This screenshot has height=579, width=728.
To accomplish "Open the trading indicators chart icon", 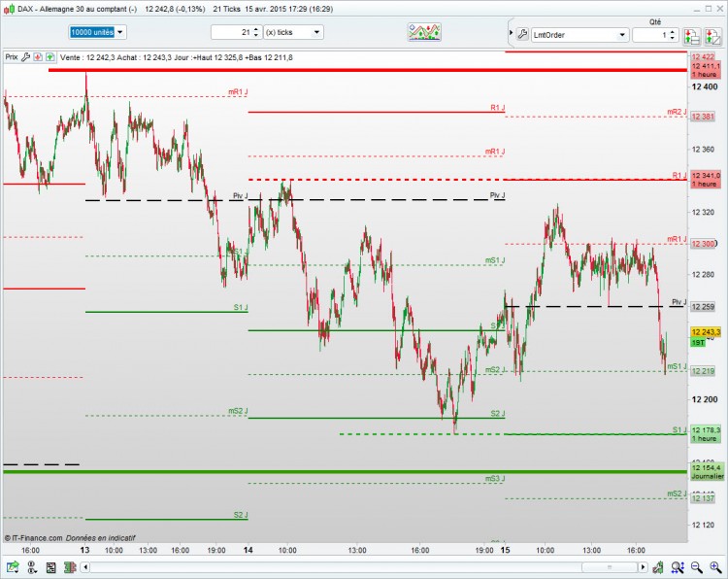I will 424,32.
